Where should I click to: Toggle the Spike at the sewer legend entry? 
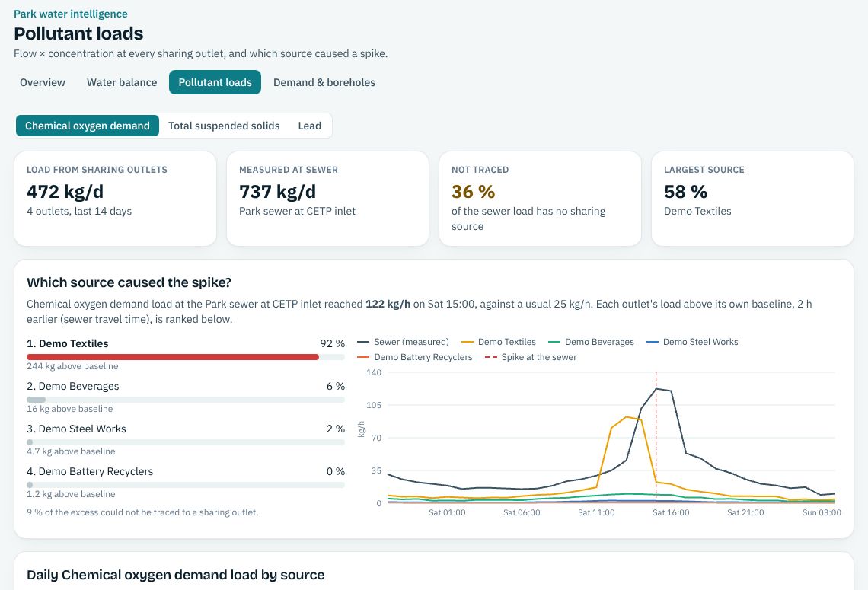tap(531, 357)
